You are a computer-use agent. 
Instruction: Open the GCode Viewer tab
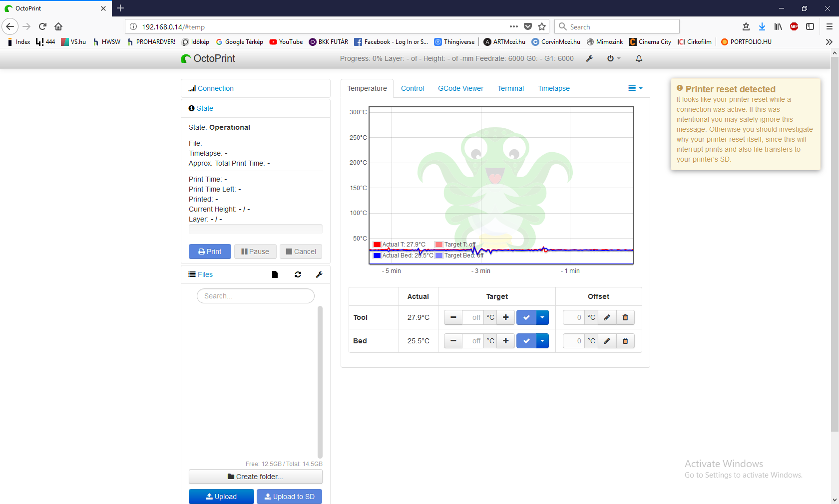coord(460,88)
